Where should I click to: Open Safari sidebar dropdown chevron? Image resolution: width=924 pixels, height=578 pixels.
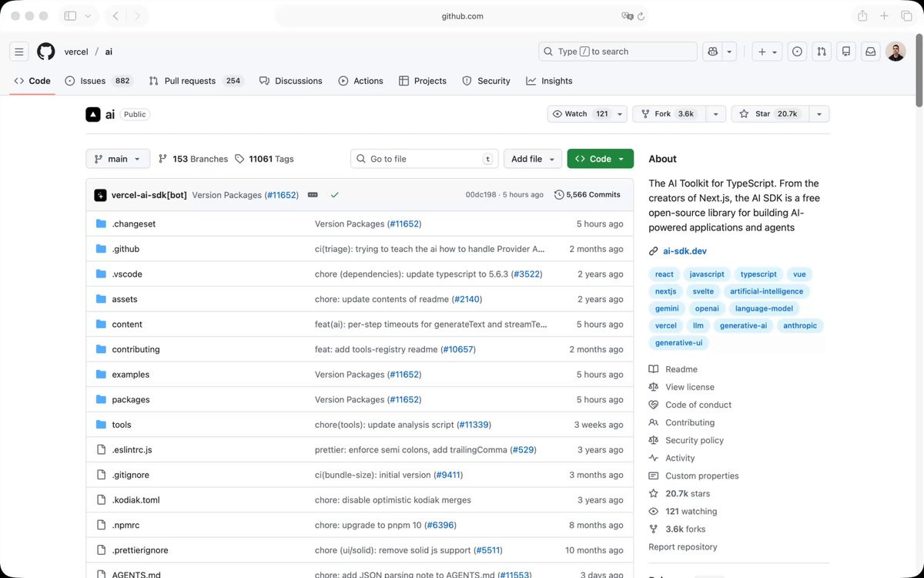(x=87, y=16)
